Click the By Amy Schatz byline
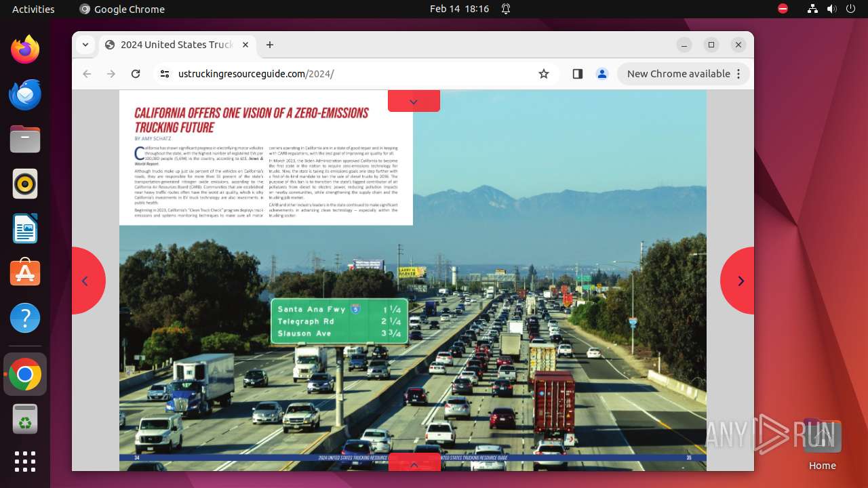Screen dimensions: 868x488 click(153, 138)
